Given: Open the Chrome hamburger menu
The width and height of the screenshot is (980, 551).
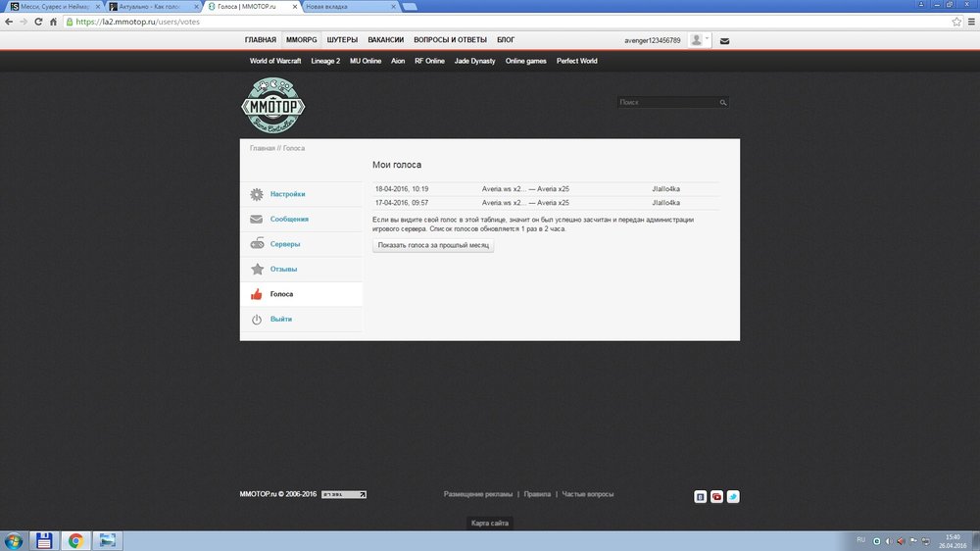Looking at the screenshot, I should pos(969,21).
